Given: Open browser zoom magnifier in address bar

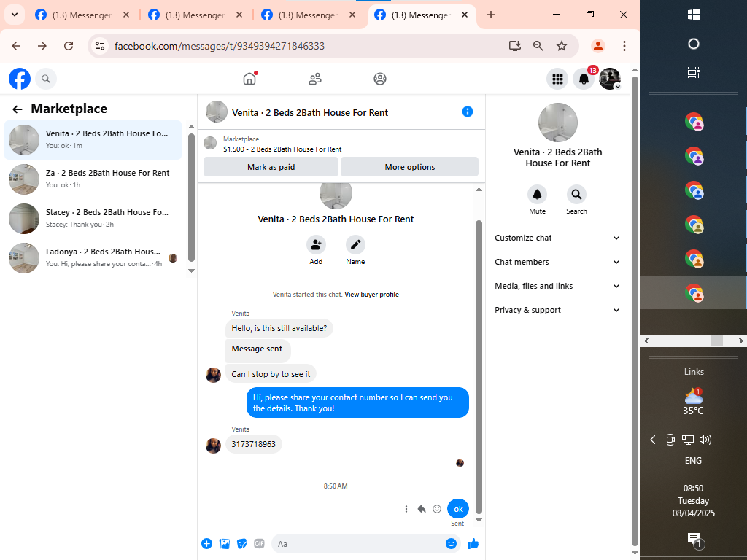Looking at the screenshot, I should (538, 46).
